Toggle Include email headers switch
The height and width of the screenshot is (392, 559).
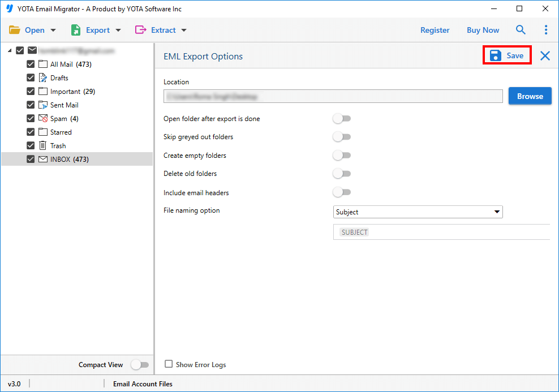(x=342, y=192)
